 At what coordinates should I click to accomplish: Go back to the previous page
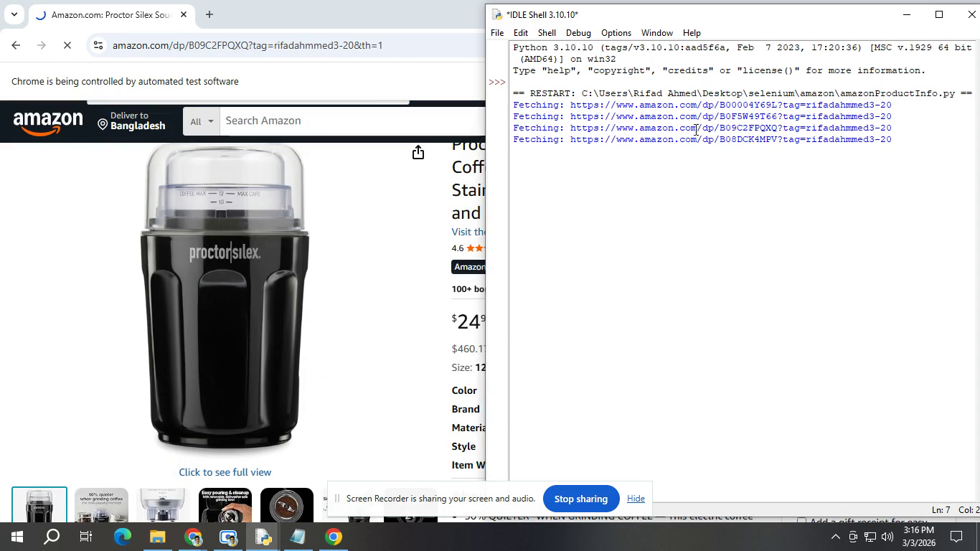pos(16,45)
